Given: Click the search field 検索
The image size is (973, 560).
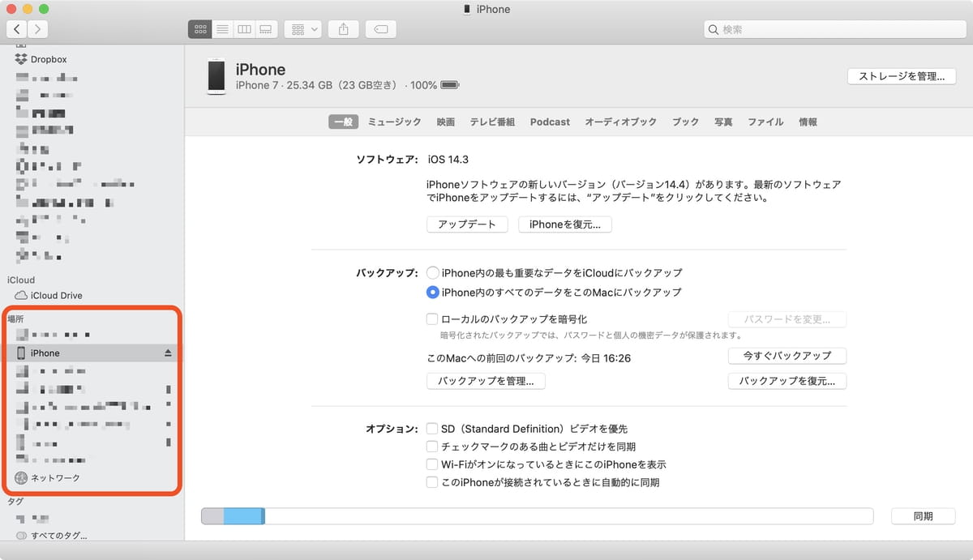Looking at the screenshot, I should coord(834,29).
